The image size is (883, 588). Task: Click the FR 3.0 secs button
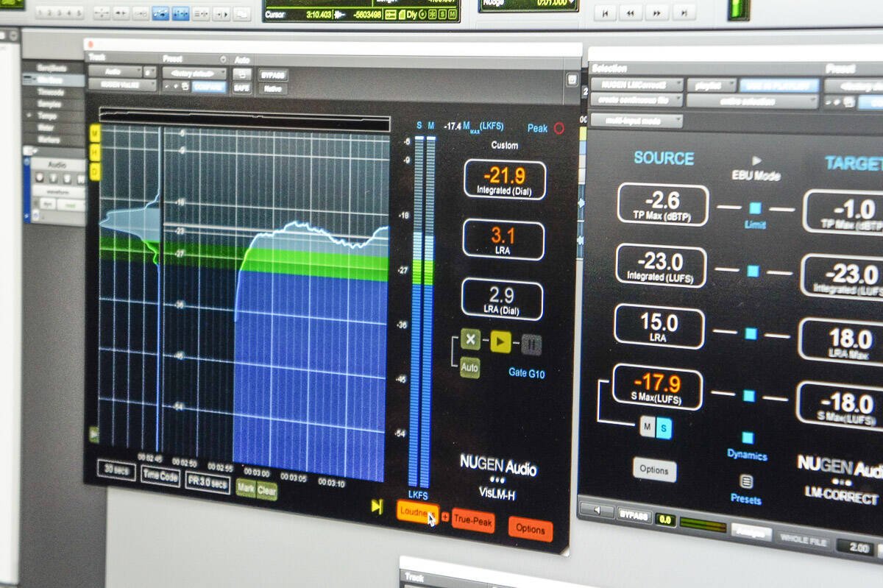click(x=208, y=483)
